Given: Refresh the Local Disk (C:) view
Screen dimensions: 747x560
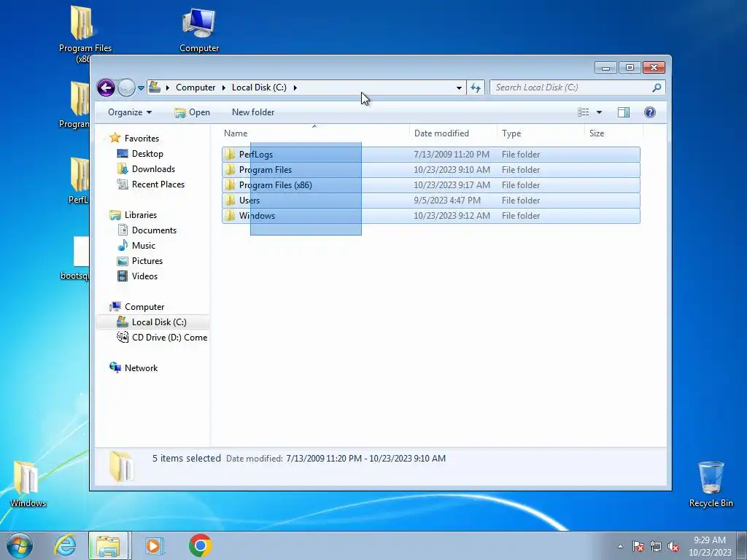Looking at the screenshot, I should pyautogui.click(x=476, y=87).
